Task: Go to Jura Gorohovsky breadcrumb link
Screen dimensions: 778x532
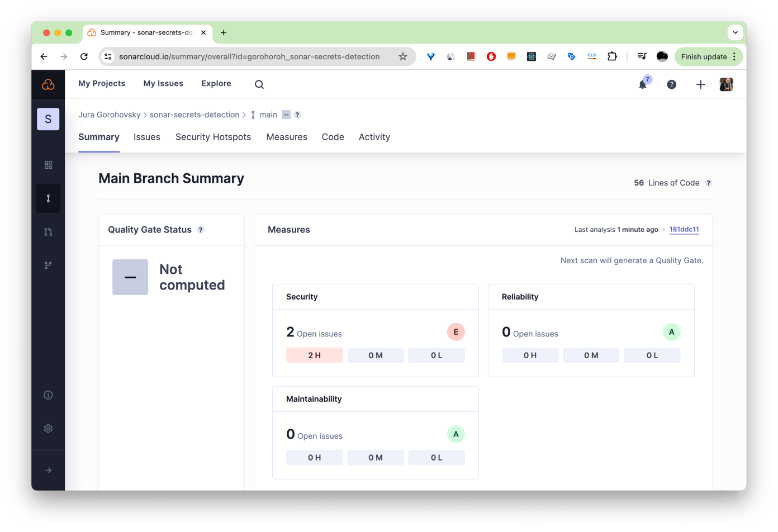Action: pyautogui.click(x=110, y=115)
